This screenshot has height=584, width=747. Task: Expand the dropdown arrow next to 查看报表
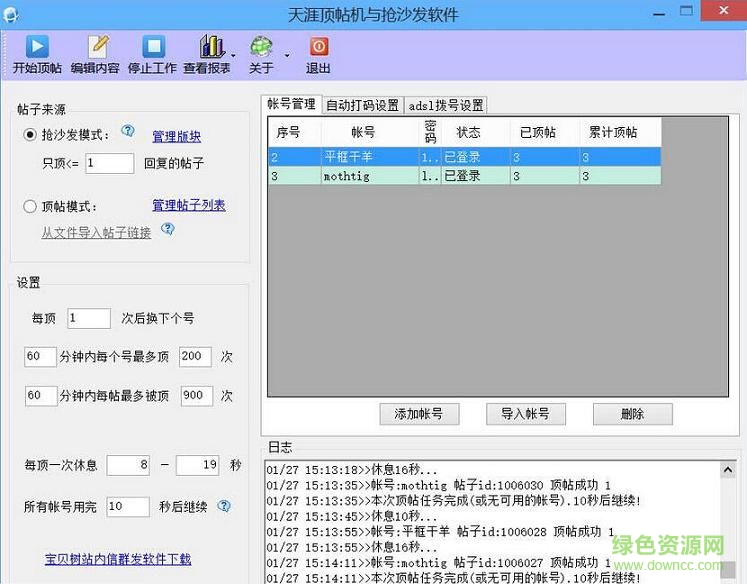click(234, 56)
